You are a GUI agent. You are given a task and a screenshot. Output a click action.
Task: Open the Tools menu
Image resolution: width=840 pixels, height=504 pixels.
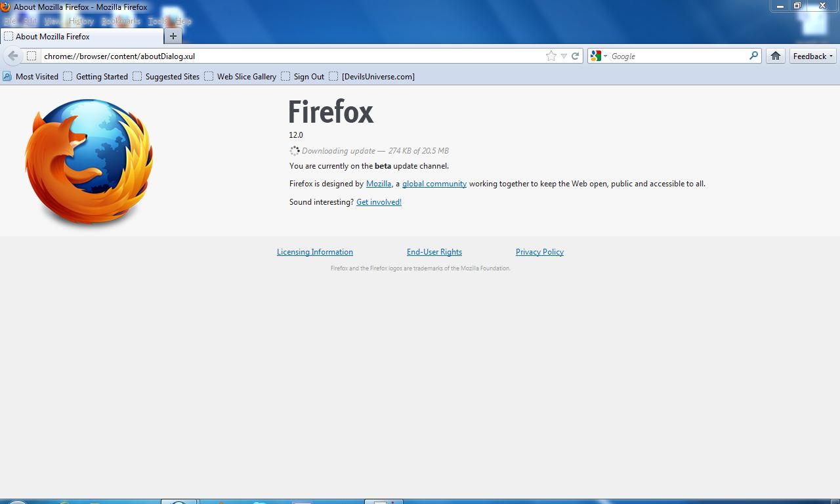click(x=158, y=21)
